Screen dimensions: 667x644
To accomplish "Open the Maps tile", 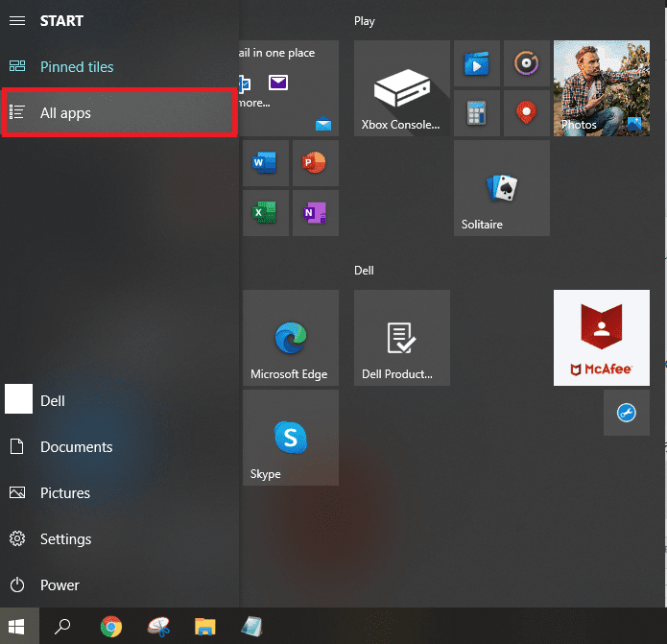I will [x=527, y=113].
